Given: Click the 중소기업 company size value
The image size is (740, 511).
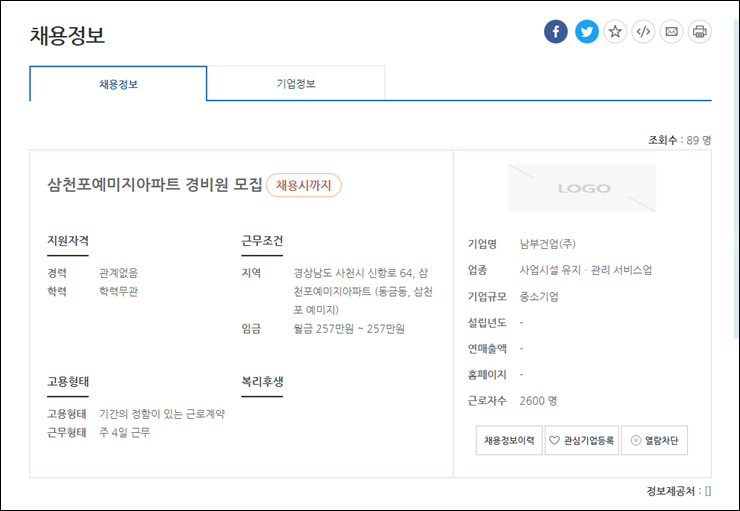Looking at the screenshot, I should (x=539, y=296).
